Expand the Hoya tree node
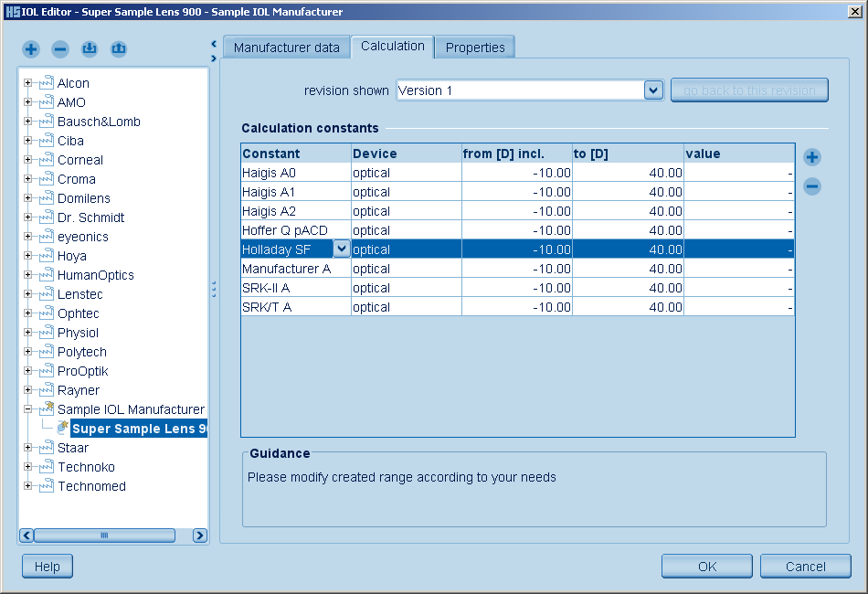Viewport: 868px width, 594px height. [27, 256]
